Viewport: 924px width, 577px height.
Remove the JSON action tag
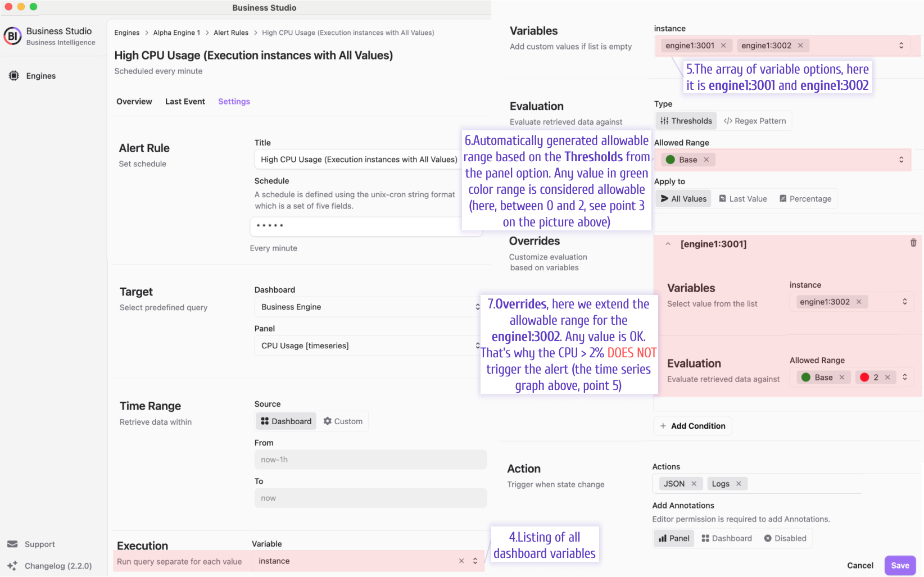(x=694, y=484)
